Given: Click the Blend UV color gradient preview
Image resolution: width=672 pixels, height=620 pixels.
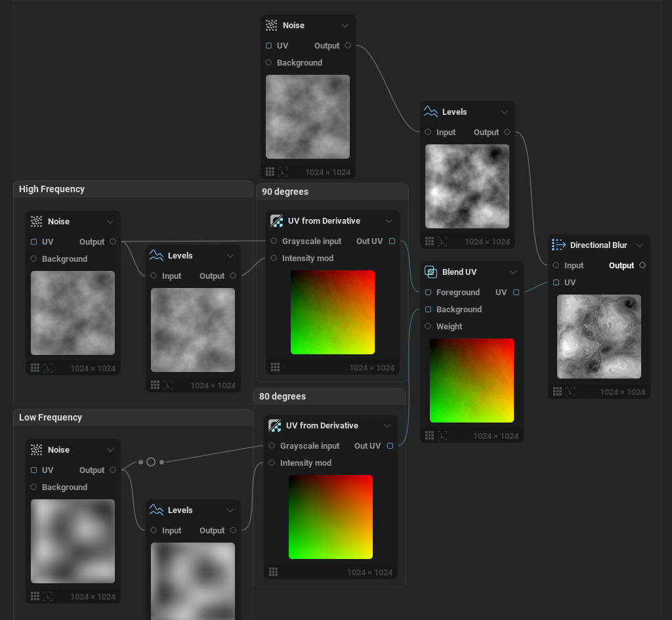Looking at the screenshot, I should click(472, 381).
